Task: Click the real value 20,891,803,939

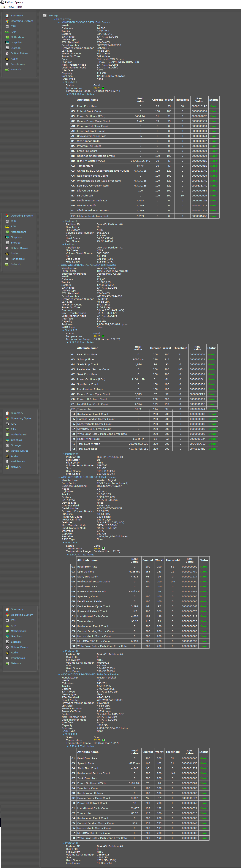Action: click(x=138, y=444)
